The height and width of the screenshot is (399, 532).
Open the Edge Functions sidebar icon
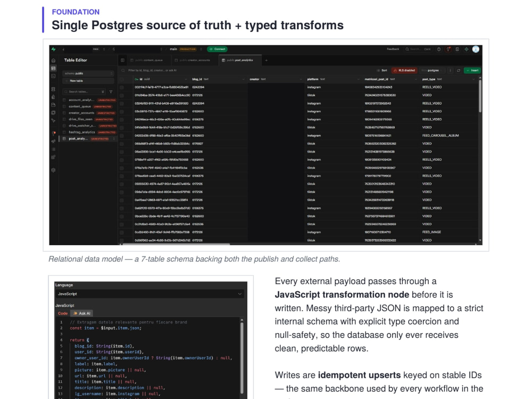(54, 113)
